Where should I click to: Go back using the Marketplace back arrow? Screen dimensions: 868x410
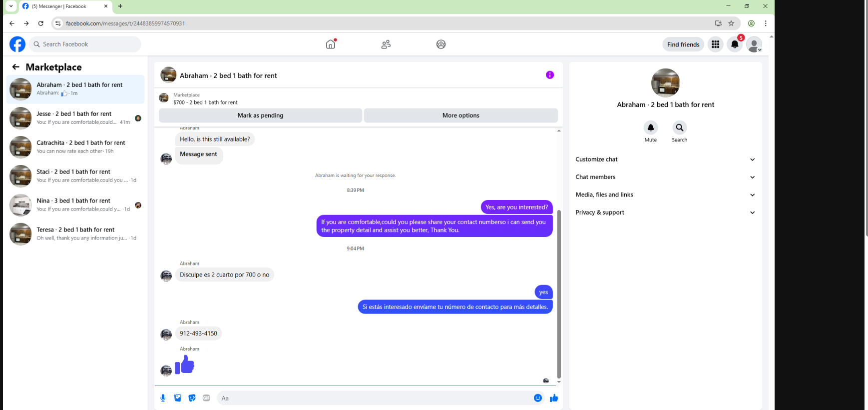[x=16, y=67]
